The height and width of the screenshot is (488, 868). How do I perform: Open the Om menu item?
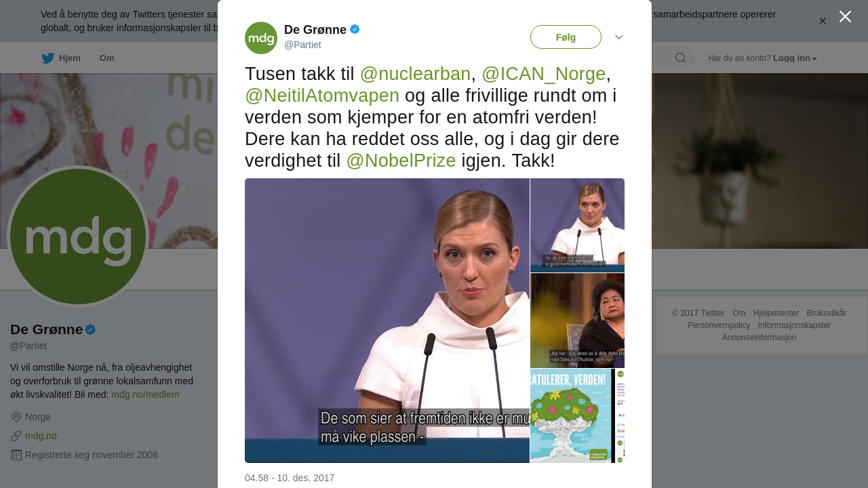point(106,58)
